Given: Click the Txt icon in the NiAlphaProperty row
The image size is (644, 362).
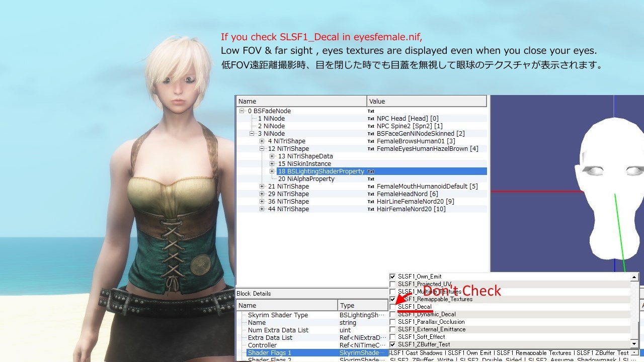Looking at the screenshot, I should point(371,179).
